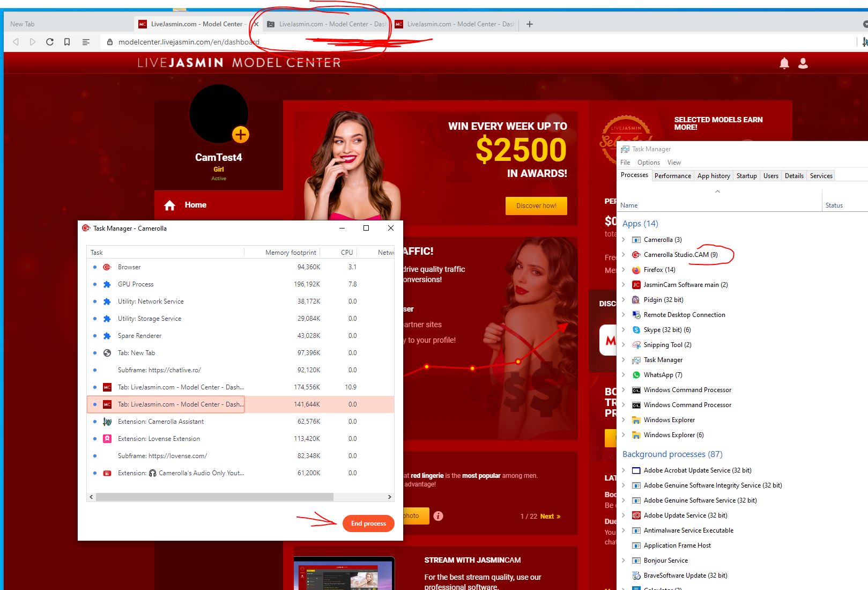Image resolution: width=868 pixels, height=590 pixels.
Task: Expand the WhatsApp (7) group
Action: (x=624, y=375)
